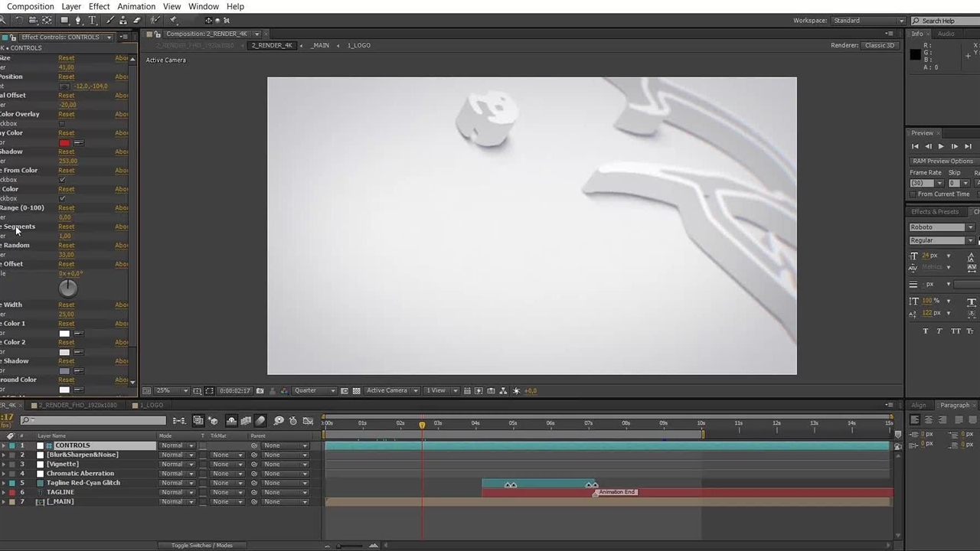Click Reset next to the Position control
This screenshot has width=980, height=551.
pos(66,77)
